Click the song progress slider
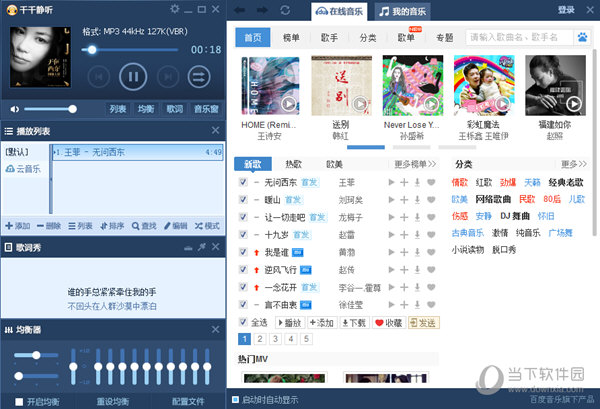 pos(130,50)
